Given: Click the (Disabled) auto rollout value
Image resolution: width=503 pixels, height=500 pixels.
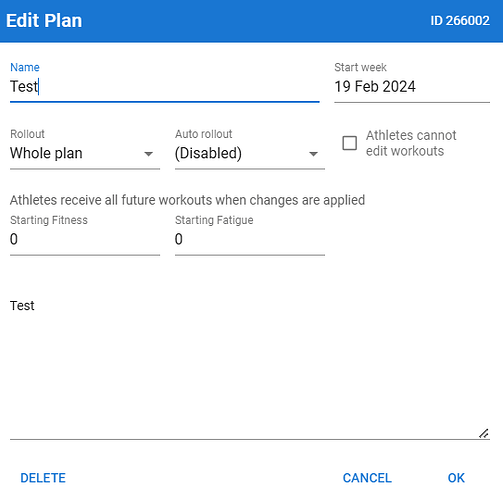Looking at the screenshot, I should 208,153.
